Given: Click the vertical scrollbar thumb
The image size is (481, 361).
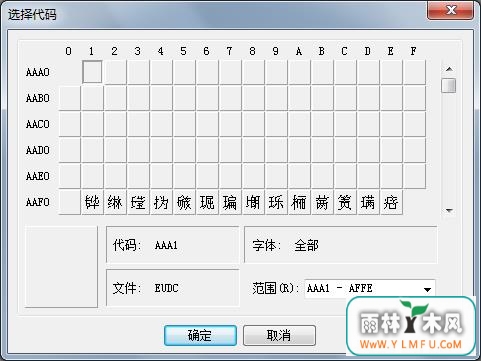Looking at the screenshot, I should pyautogui.click(x=449, y=85).
